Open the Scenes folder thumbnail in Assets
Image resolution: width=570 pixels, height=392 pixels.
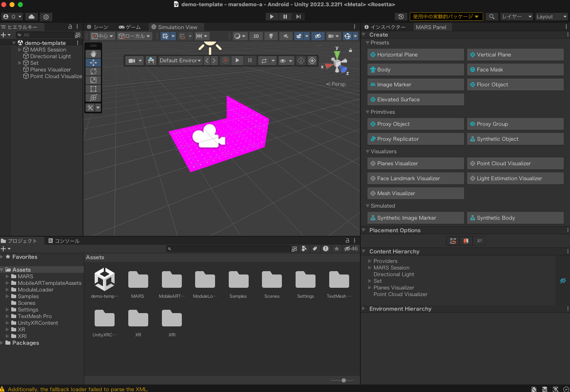[272, 285]
